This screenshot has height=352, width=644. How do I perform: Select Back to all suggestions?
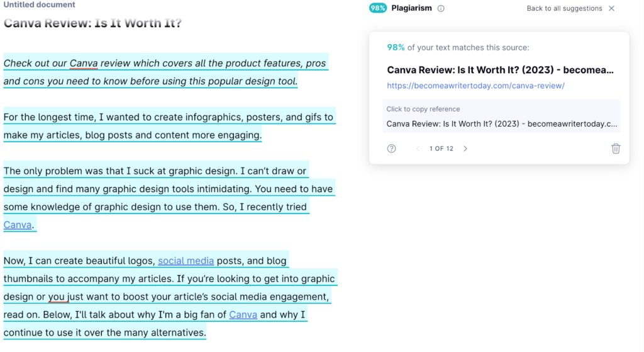tap(564, 9)
